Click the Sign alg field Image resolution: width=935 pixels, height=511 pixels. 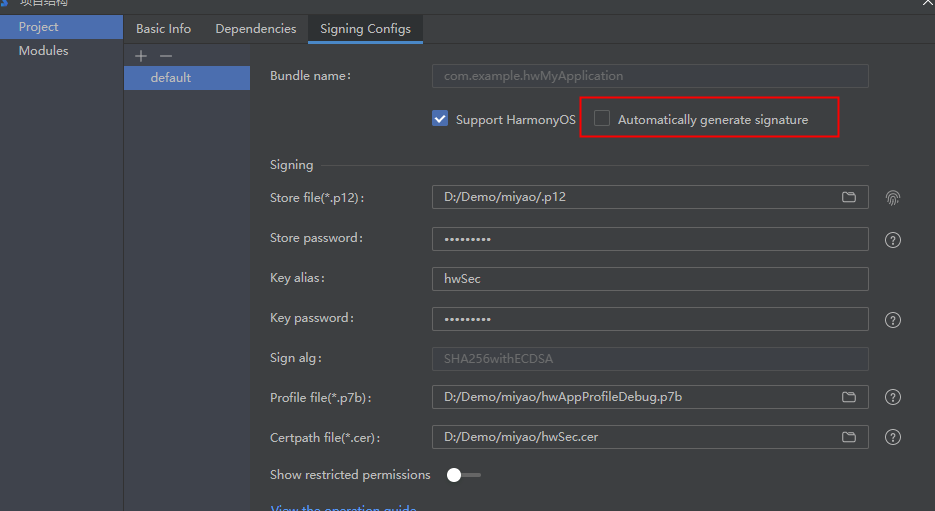pos(650,359)
